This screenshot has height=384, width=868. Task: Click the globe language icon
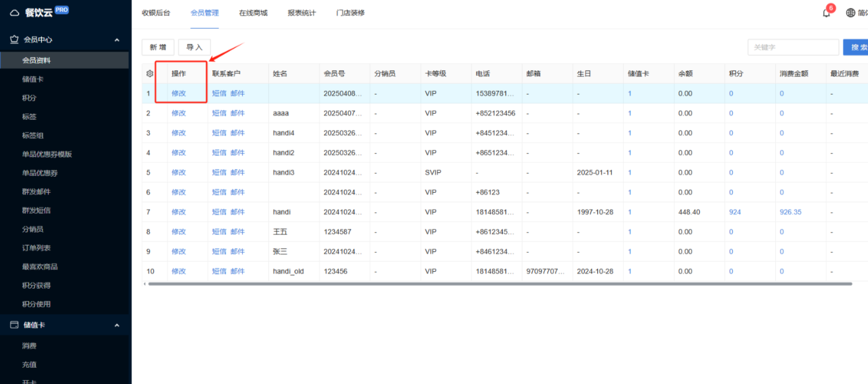tap(851, 13)
